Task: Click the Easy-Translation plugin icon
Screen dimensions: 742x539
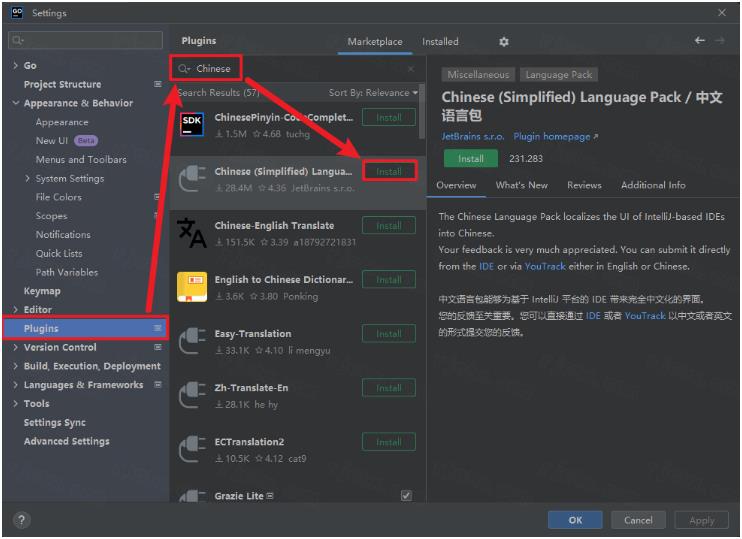Action: coord(192,341)
